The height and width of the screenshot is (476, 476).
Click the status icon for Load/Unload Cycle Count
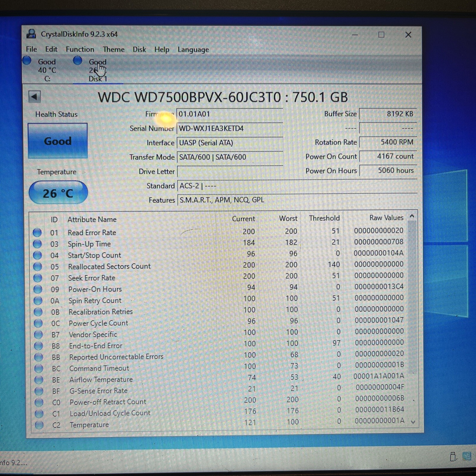coord(39,414)
